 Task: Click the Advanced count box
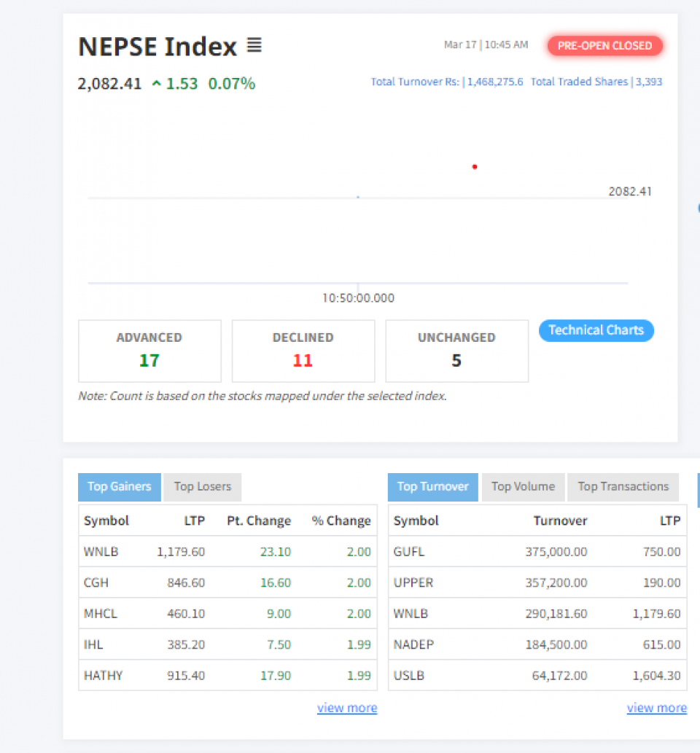tap(149, 351)
